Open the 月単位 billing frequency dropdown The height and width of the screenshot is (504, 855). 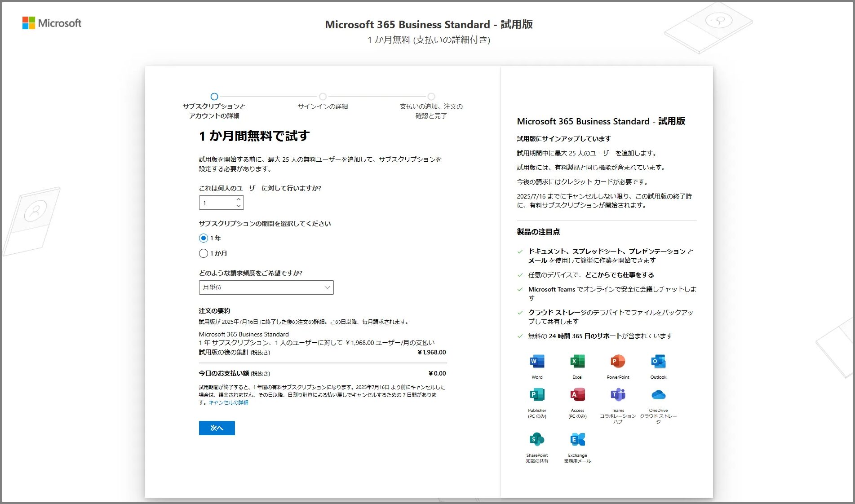(266, 287)
